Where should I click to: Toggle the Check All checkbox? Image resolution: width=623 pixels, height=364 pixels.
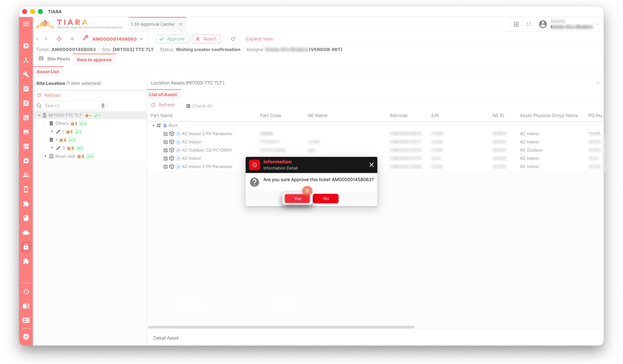(x=188, y=106)
